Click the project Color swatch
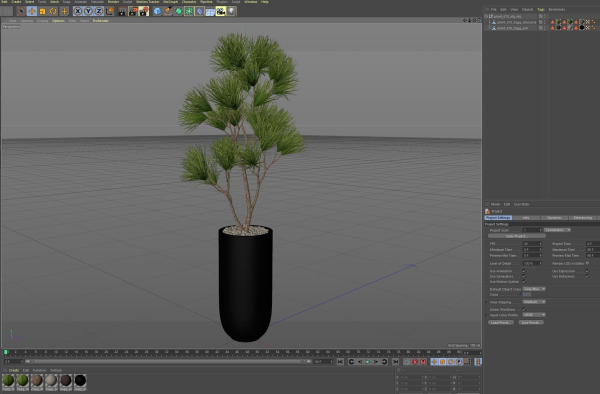The width and height of the screenshot is (600, 394). click(x=527, y=295)
